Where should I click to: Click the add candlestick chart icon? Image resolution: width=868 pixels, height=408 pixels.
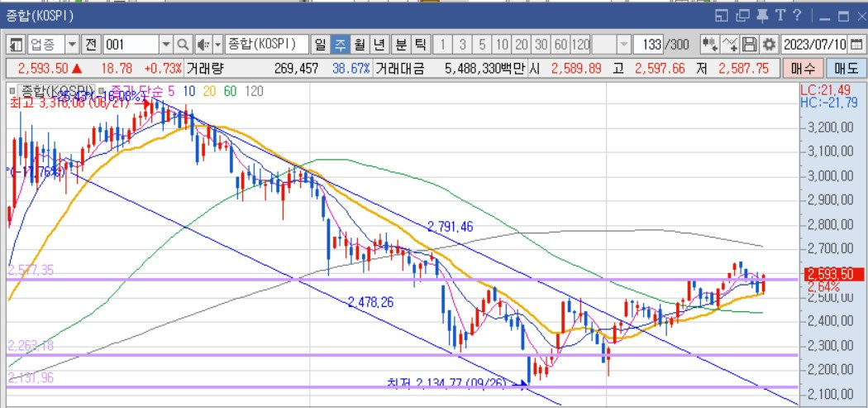coord(710,45)
